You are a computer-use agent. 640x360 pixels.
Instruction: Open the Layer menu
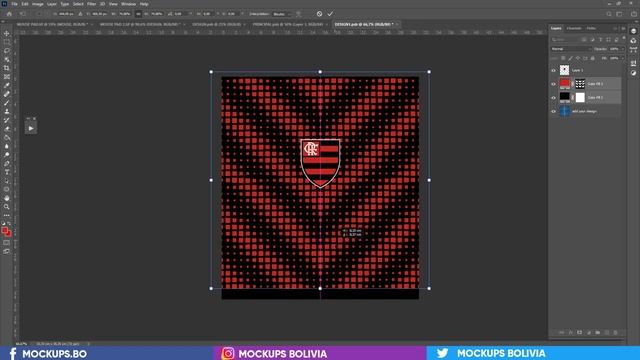[52, 4]
